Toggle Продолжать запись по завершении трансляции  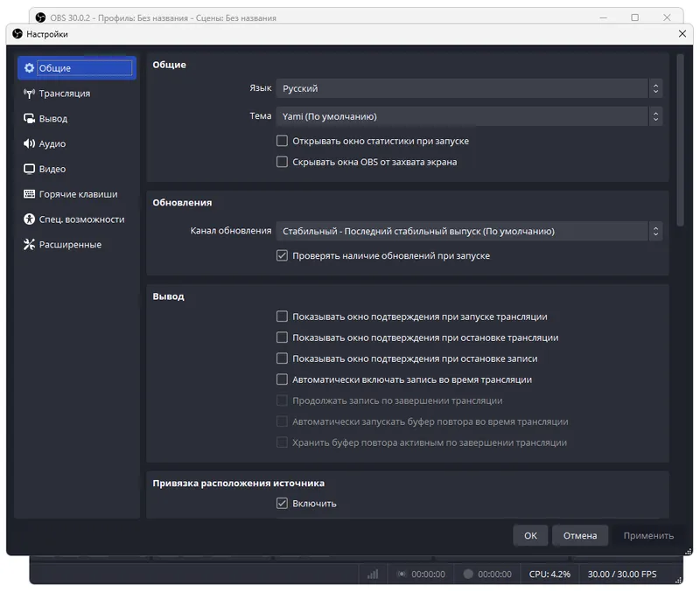(282, 400)
